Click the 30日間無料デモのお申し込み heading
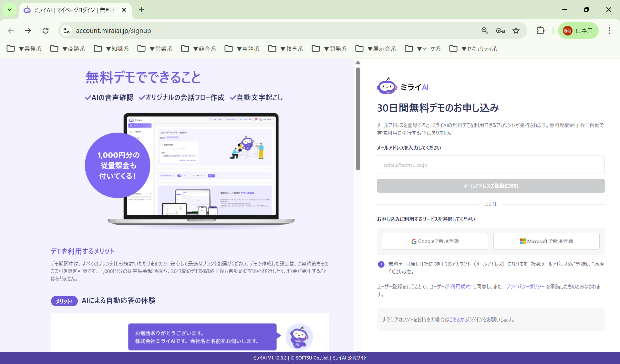The width and height of the screenshot is (620, 364). (438, 108)
